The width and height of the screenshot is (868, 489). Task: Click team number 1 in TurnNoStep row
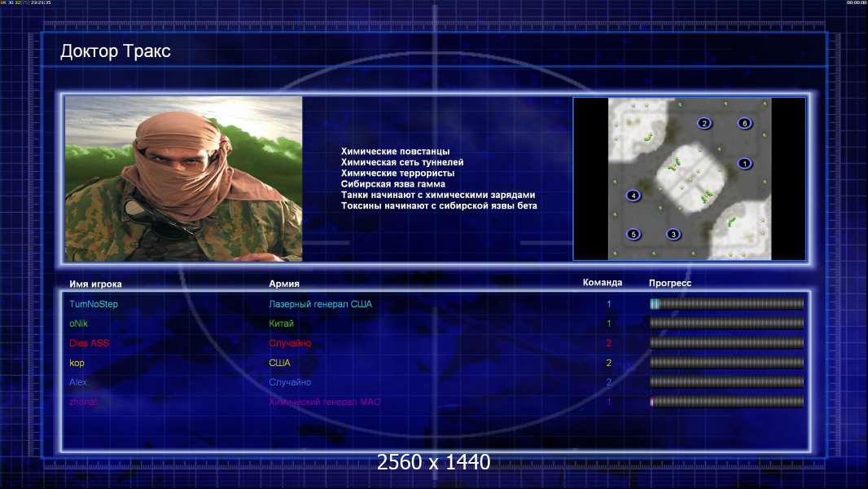tap(608, 304)
